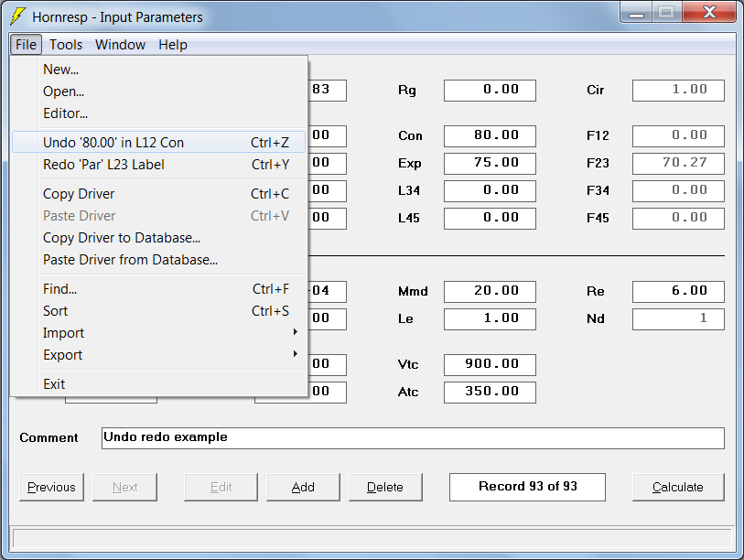
Task: Choose Copy Driver to Database...
Action: coord(159,238)
